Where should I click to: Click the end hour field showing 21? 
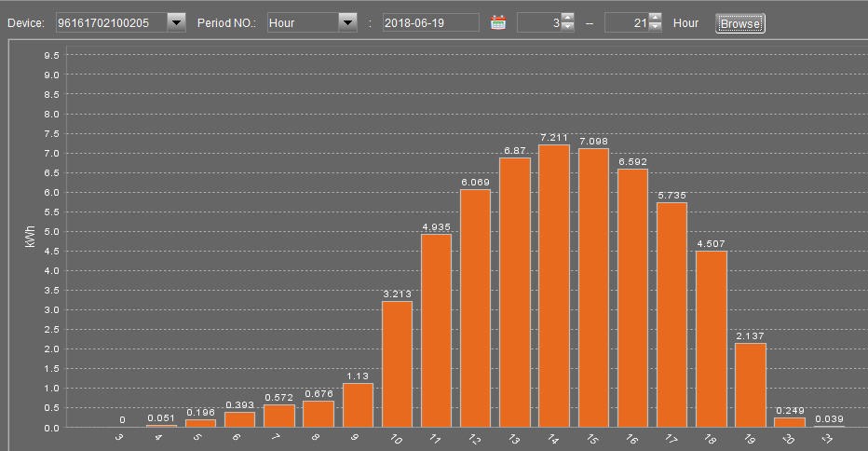tap(626, 23)
